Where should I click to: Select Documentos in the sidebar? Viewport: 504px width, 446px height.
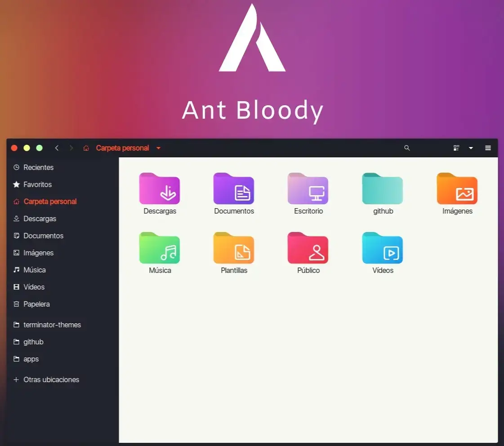[43, 236]
